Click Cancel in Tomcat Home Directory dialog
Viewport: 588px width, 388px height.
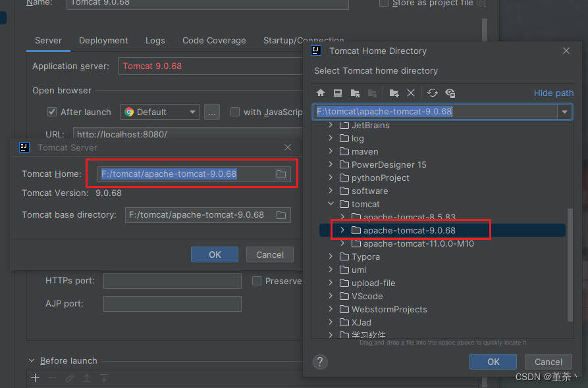(x=548, y=362)
